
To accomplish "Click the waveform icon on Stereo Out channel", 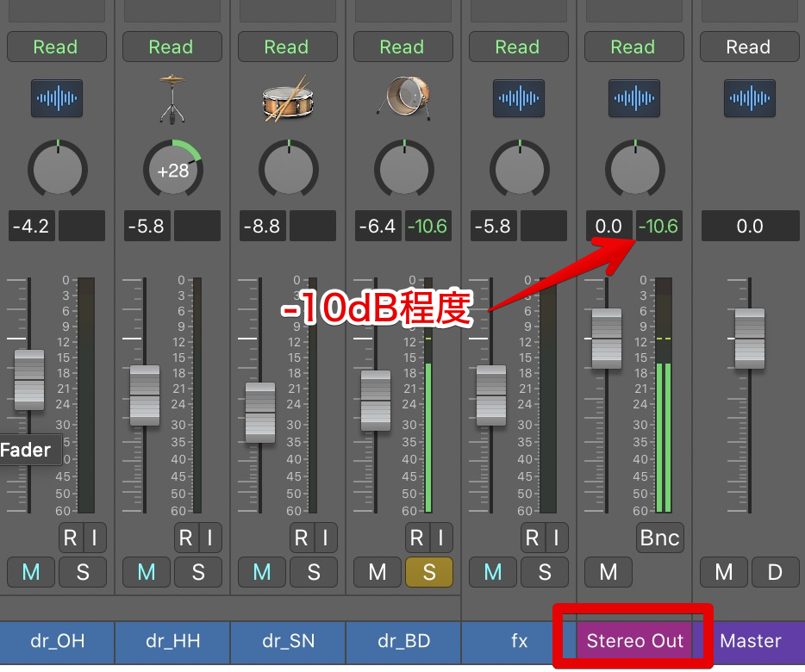I will point(633,97).
